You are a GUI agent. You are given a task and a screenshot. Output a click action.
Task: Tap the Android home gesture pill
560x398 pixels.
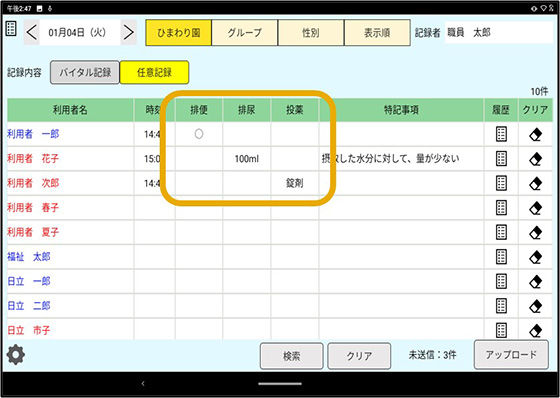(x=280, y=384)
